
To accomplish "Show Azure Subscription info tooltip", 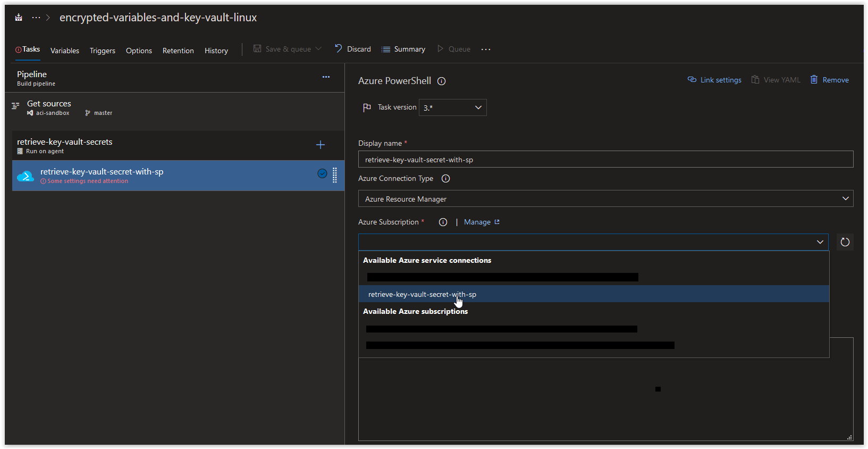I will (x=443, y=222).
